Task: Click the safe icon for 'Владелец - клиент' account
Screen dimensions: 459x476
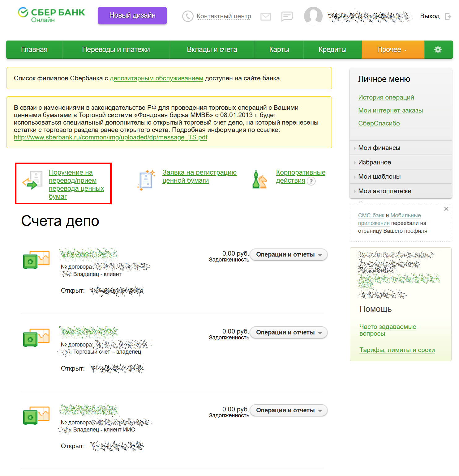Action: point(36,260)
